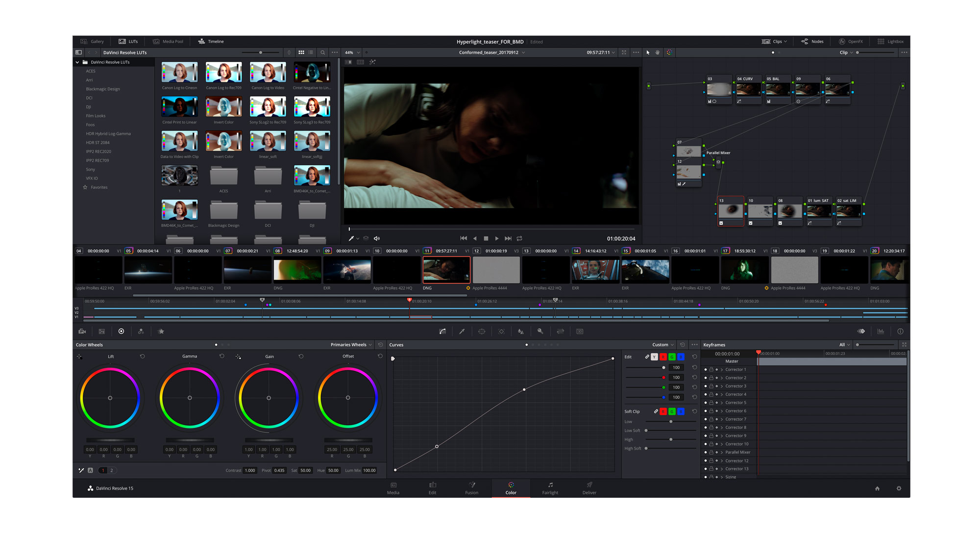
Task: Collapse the DaVinci Resolve LUTs folder
Action: pos(77,62)
